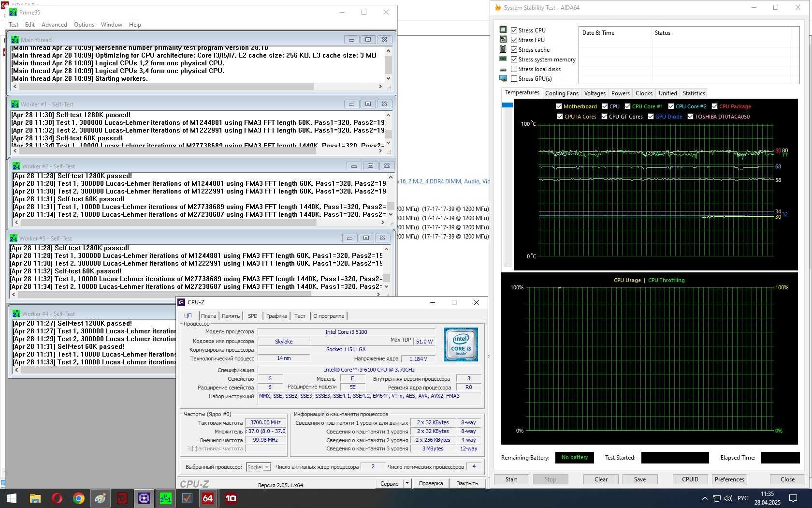Show hidden system tray icons

[x=705, y=498]
